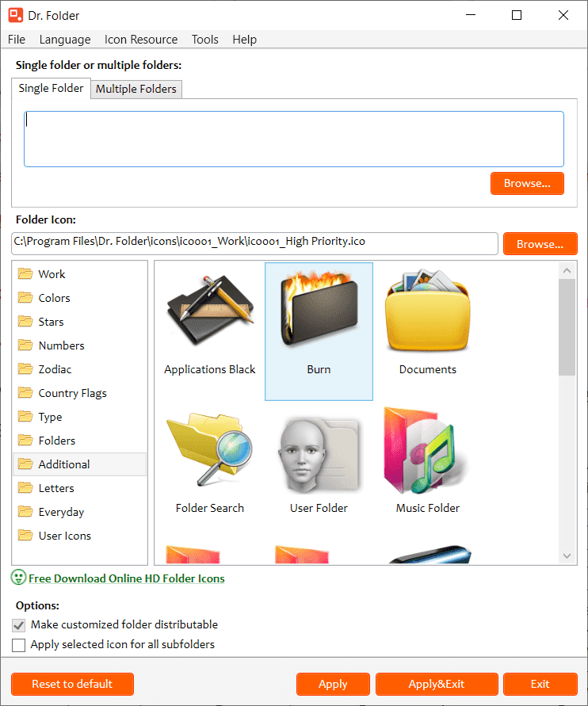Image resolution: width=588 pixels, height=706 pixels.
Task: Open the Help menu
Action: pyautogui.click(x=245, y=40)
